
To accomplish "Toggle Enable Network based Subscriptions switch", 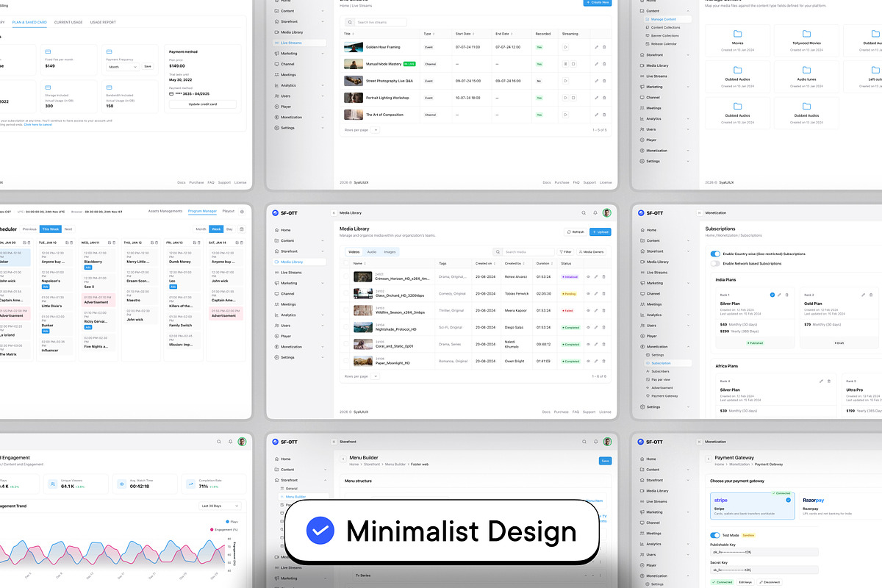I will click(x=715, y=262).
